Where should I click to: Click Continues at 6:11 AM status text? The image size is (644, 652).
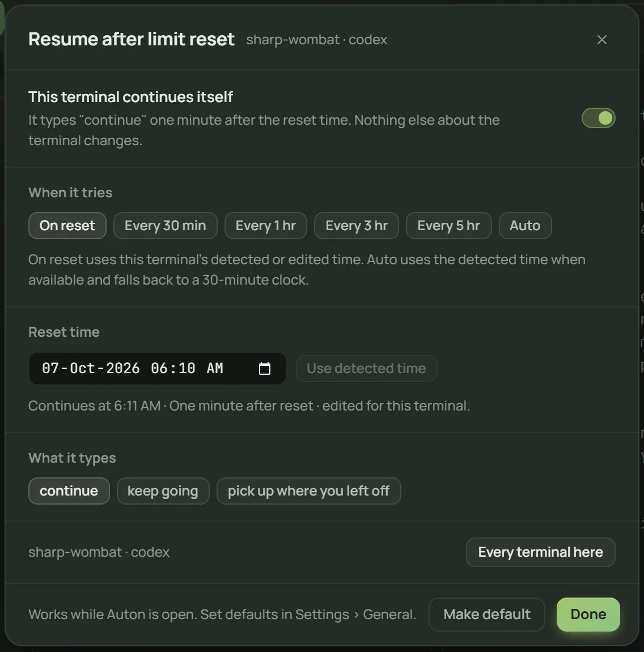(249, 405)
